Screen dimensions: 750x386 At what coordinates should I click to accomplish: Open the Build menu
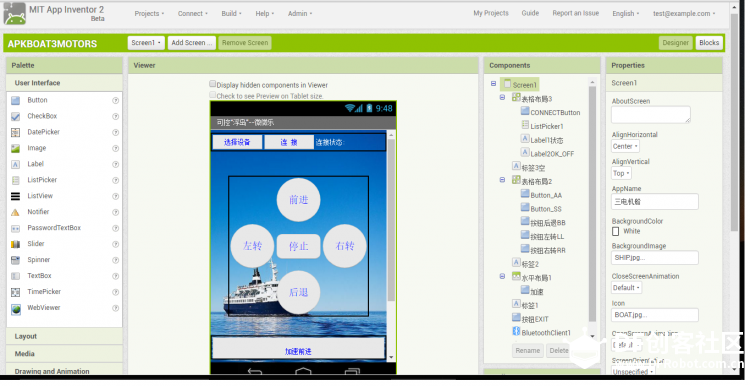pyautogui.click(x=232, y=13)
